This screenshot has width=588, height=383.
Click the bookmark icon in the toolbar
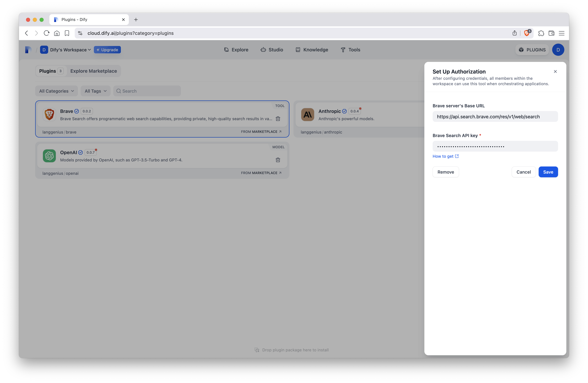(67, 33)
